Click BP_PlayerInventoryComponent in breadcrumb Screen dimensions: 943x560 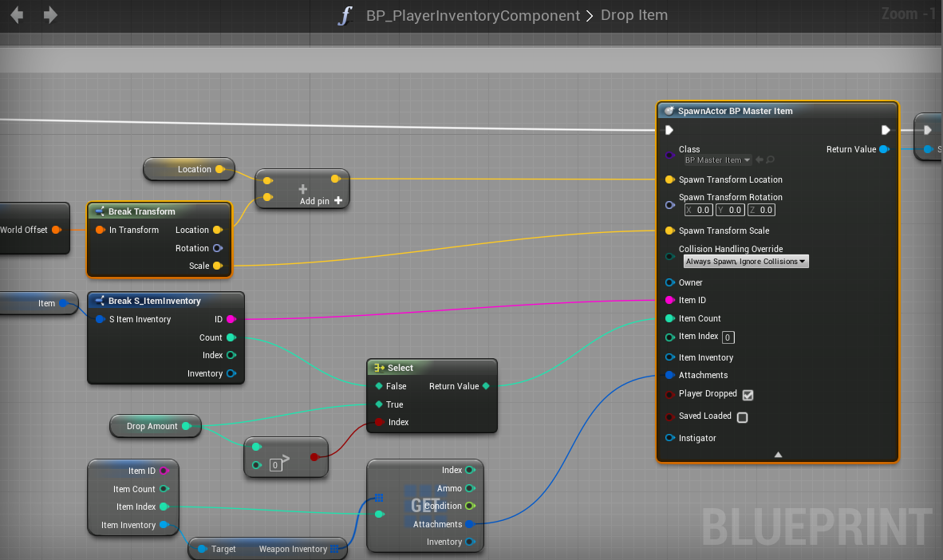[473, 16]
